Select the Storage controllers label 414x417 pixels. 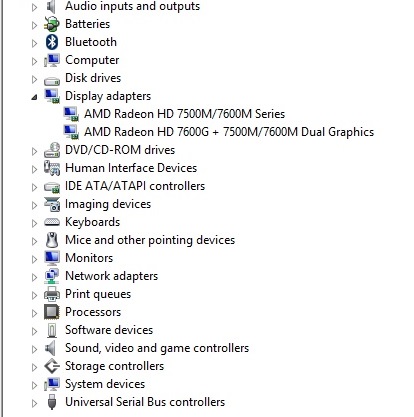[x=115, y=366]
